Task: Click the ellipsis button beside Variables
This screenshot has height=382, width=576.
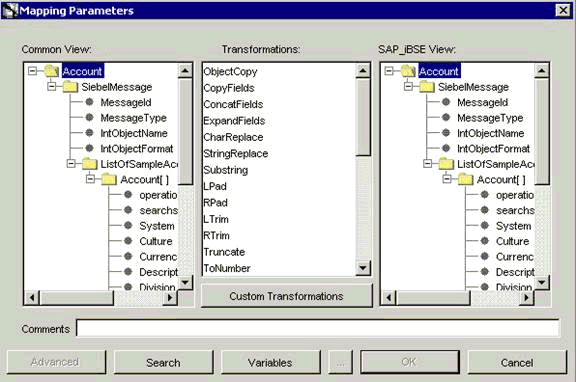Action: tap(341, 362)
